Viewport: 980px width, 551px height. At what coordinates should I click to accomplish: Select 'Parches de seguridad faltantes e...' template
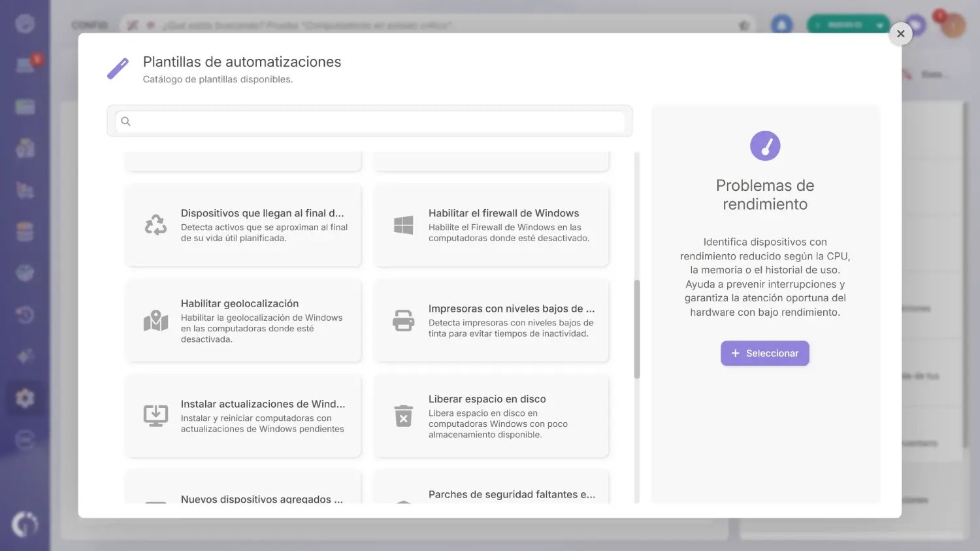(x=491, y=487)
